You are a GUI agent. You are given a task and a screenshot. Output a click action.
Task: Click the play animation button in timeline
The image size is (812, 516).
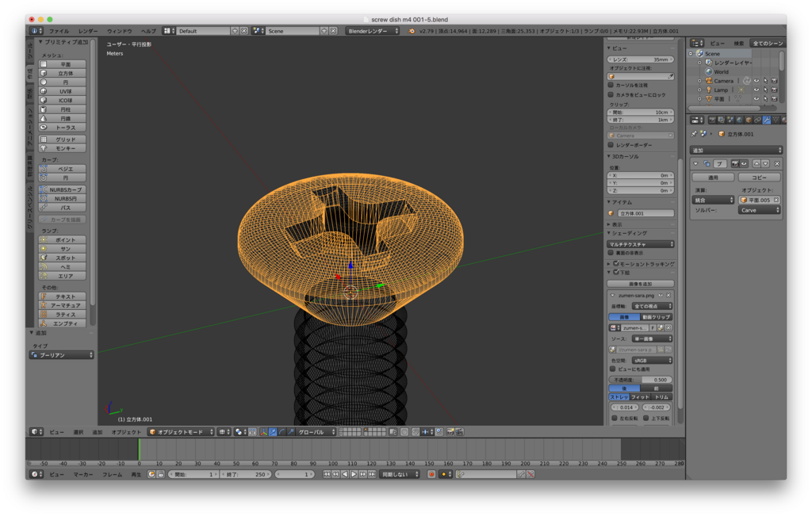[x=354, y=474]
